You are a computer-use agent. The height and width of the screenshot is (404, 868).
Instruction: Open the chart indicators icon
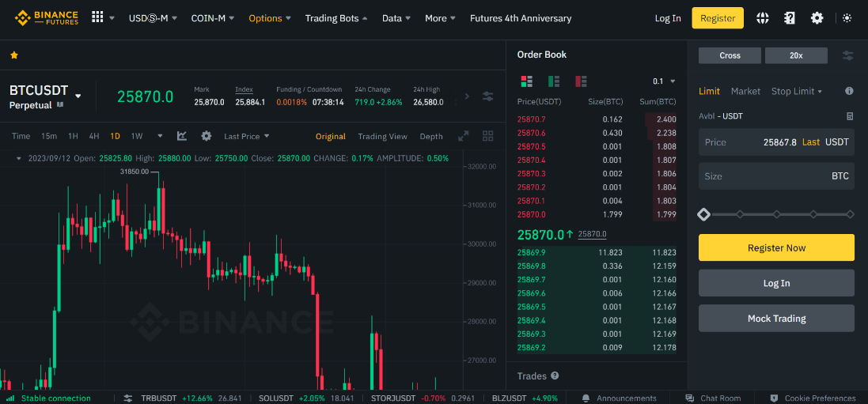pyautogui.click(x=181, y=136)
